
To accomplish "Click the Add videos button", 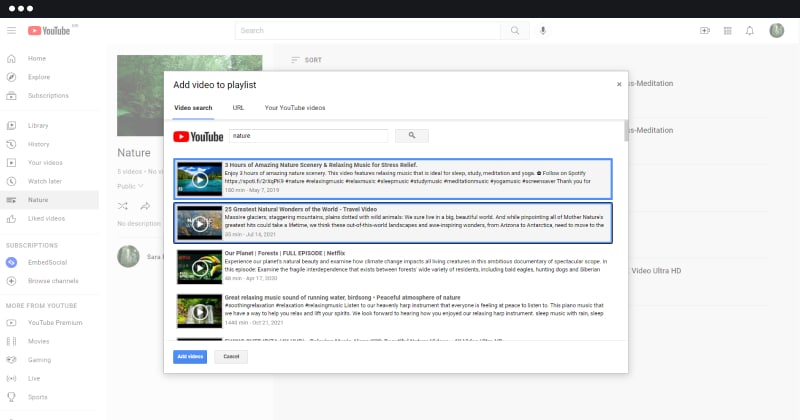I will pos(190,357).
